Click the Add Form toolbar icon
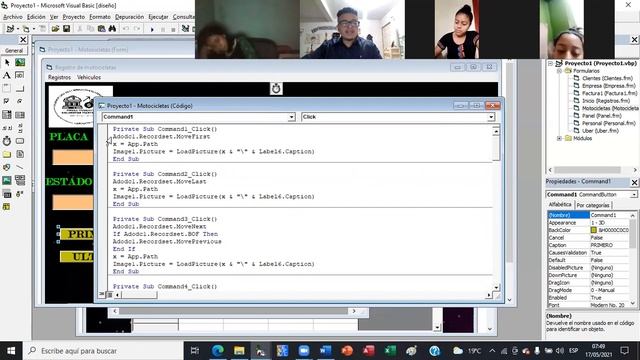The width and height of the screenshot is (640, 360). pyautogui.click(x=26, y=29)
